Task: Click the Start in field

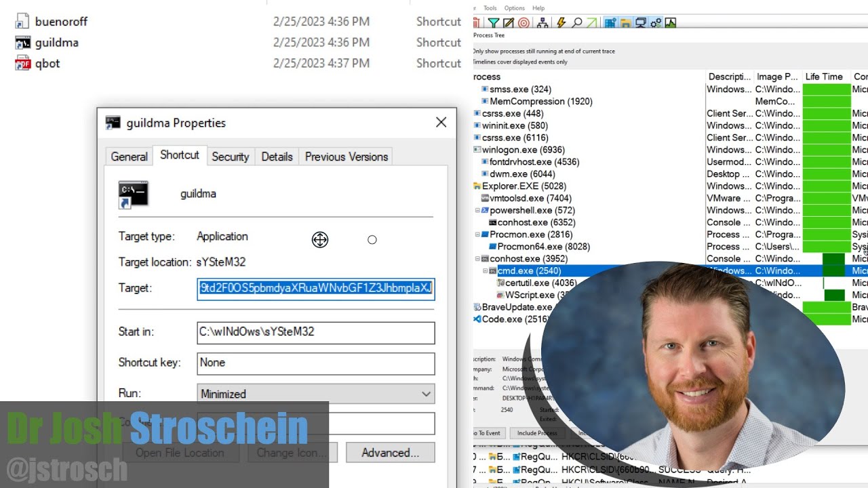Action: (316, 332)
